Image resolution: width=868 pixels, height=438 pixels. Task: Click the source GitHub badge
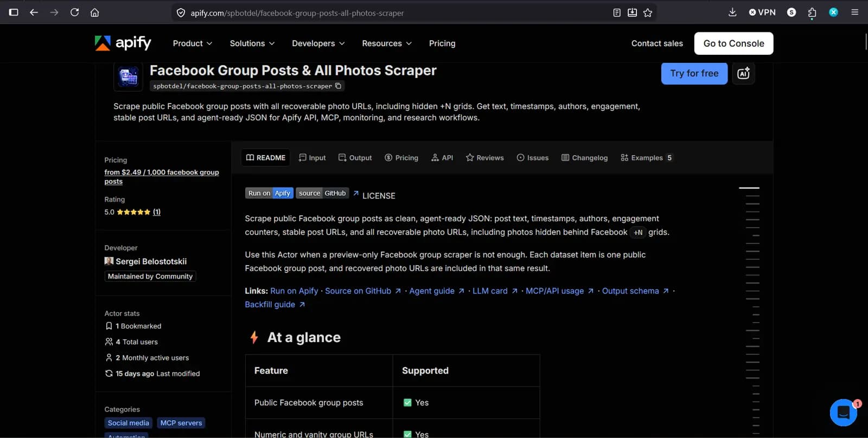(x=322, y=193)
